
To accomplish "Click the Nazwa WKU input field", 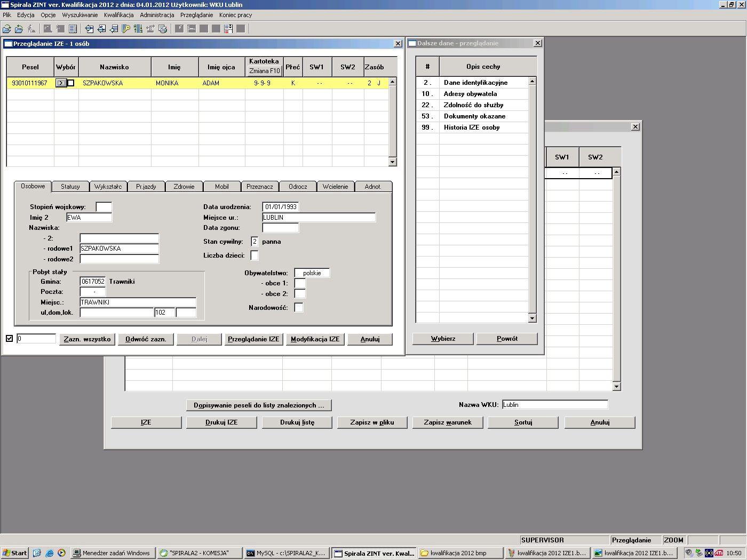I will [x=555, y=405].
